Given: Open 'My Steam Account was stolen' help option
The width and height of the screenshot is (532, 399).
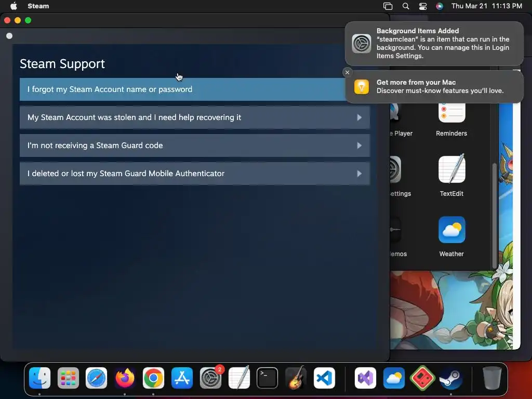Looking at the screenshot, I should coord(195,117).
